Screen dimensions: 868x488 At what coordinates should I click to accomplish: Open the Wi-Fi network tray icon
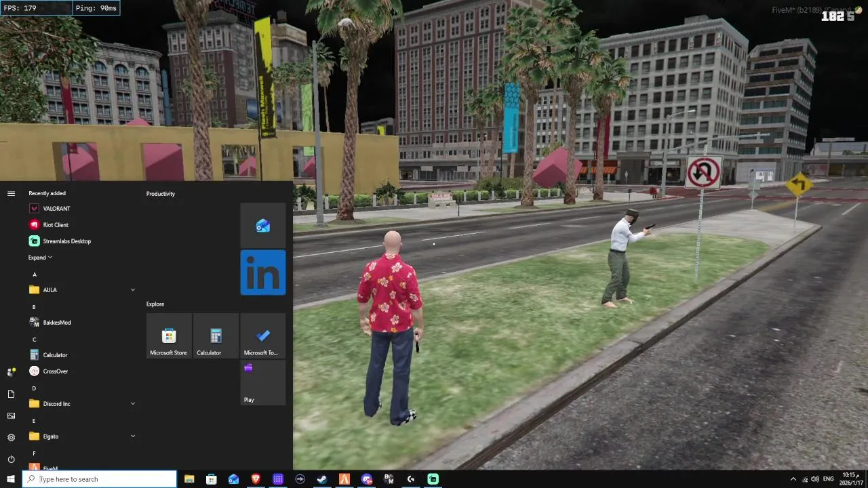(x=805, y=479)
